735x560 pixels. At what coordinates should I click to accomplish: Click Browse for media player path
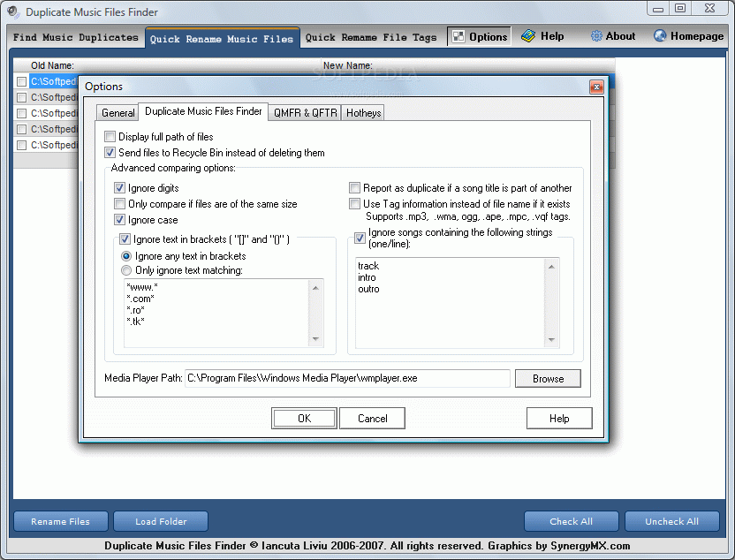[x=548, y=379]
